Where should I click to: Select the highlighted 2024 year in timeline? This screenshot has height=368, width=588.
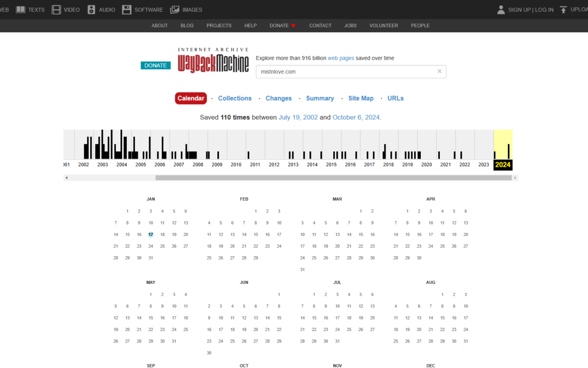[x=503, y=165]
